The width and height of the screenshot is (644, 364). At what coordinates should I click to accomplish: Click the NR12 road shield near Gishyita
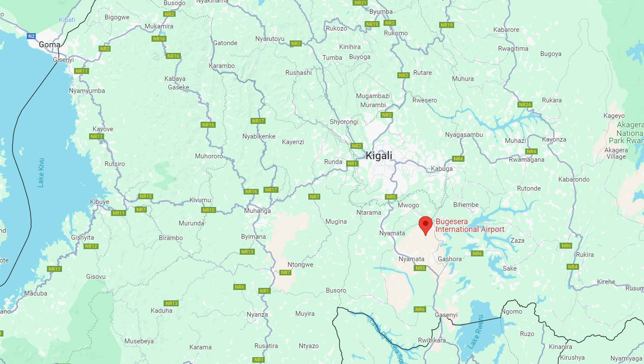(x=91, y=246)
